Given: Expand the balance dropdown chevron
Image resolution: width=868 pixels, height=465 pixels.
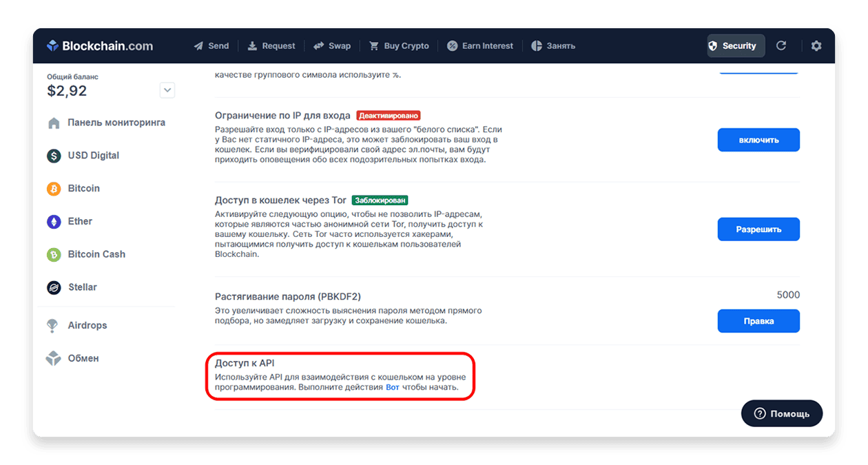Looking at the screenshot, I should (167, 90).
